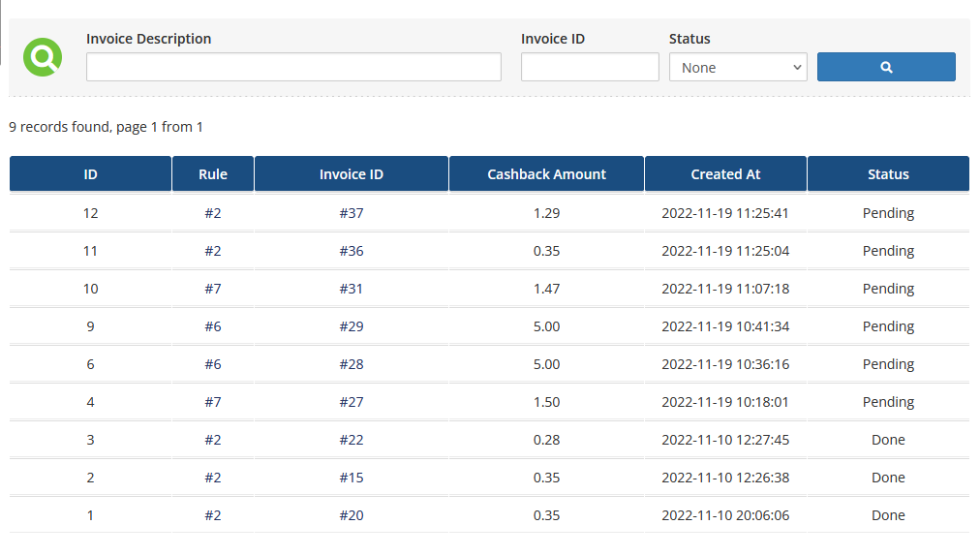Viewport: 980px width, 556px height.
Task: Click the Rule column header
Action: pyautogui.click(x=213, y=174)
